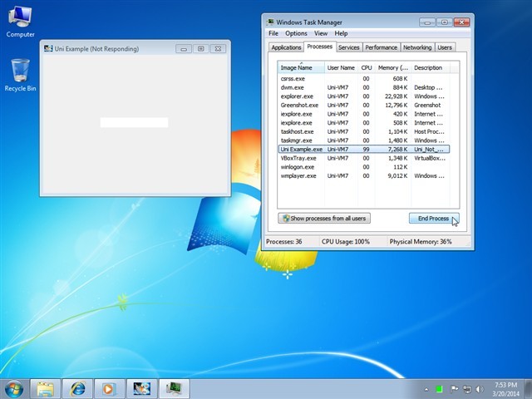Open the View menu in Task Manager
The width and height of the screenshot is (532, 399).
tap(321, 33)
